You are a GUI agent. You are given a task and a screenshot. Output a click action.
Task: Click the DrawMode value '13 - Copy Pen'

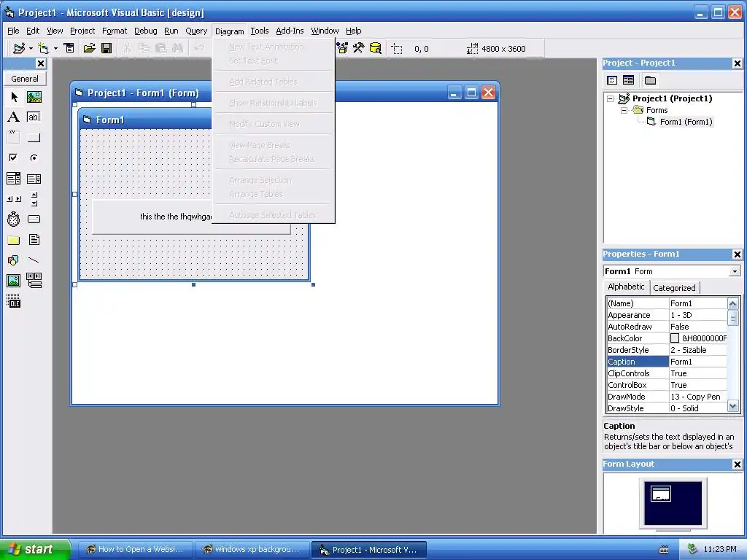coord(695,397)
